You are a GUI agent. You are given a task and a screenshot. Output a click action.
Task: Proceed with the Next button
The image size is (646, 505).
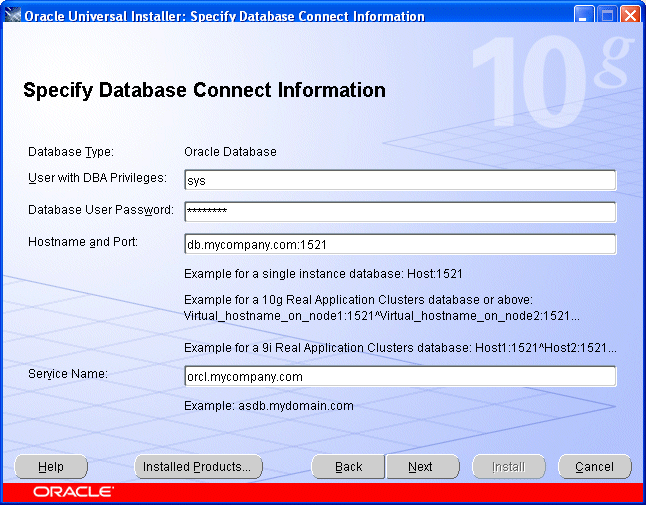tap(422, 467)
